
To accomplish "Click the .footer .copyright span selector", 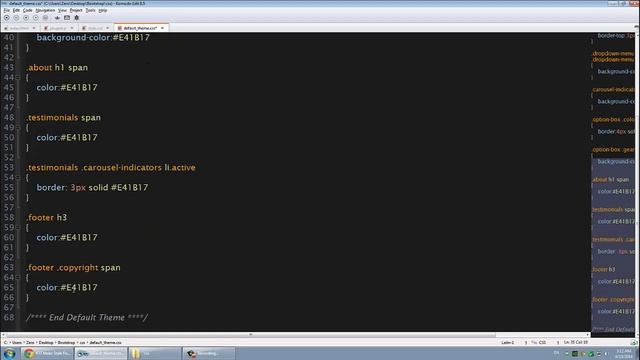I will pos(73,268).
